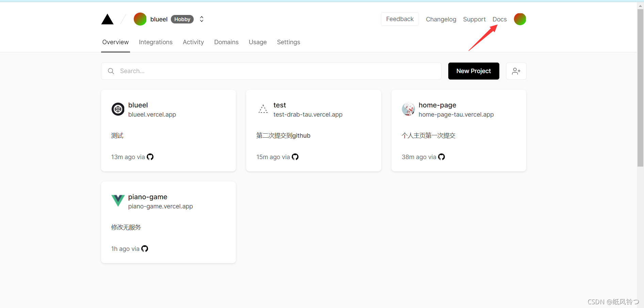Viewport: 644px width, 308px height.
Task: Click the Vercel triangle logo
Action: click(107, 19)
